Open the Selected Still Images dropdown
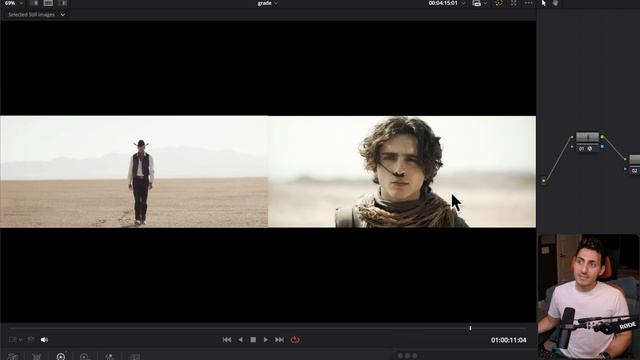The height and width of the screenshot is (360, 640). click(36, 15)
